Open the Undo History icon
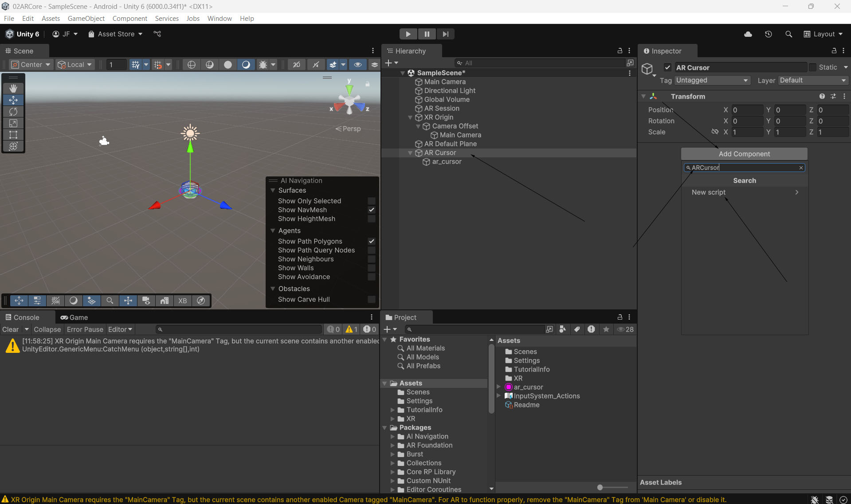This screenshot has width=851, height=504. tap(769, 34)
